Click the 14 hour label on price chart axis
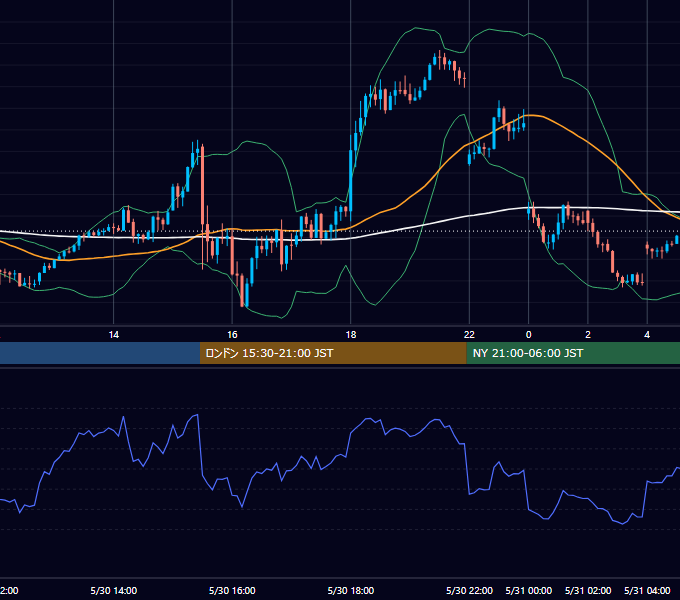Screen dimensions: 680x600 click(114, 335)
